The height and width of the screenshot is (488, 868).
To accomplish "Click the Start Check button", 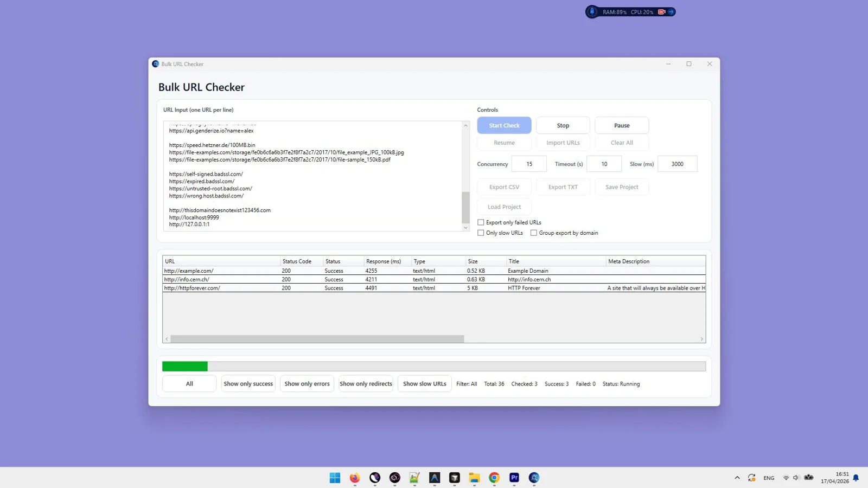I will 504,125.
